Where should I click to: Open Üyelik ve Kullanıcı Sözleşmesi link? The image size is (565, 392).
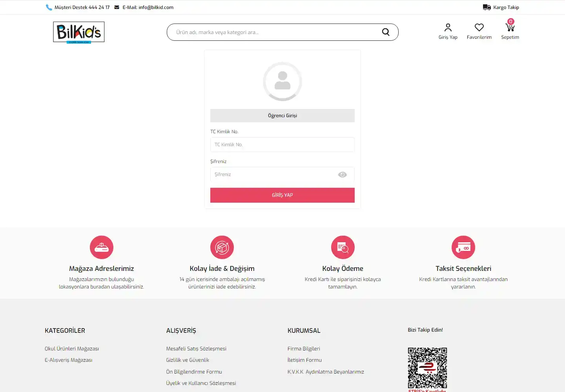click(201, 383)
